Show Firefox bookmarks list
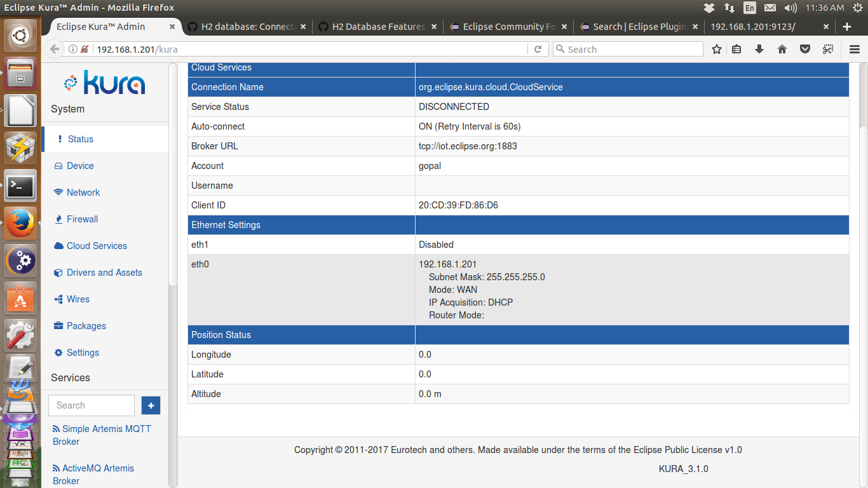This screenshot has width=868, height=488. point(736,50)
